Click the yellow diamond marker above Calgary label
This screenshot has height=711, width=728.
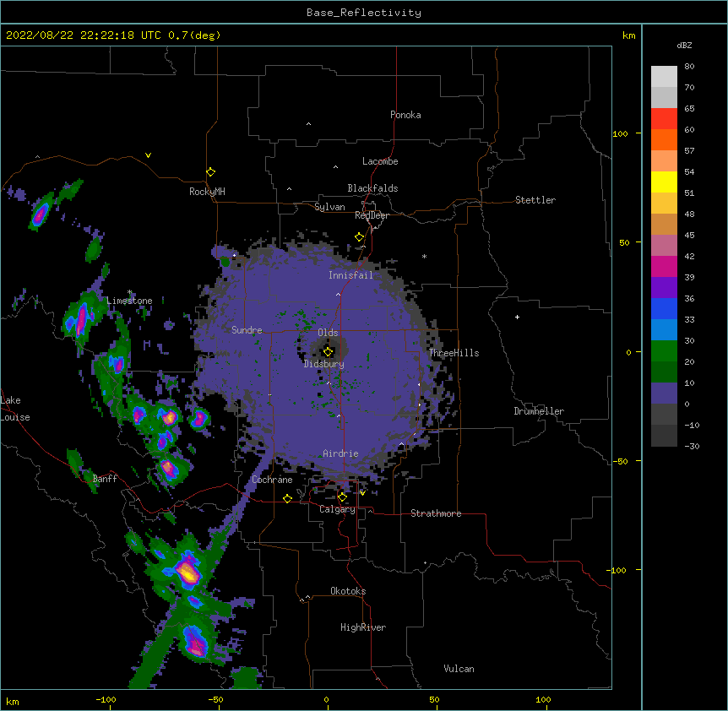[x=342, y=497]
